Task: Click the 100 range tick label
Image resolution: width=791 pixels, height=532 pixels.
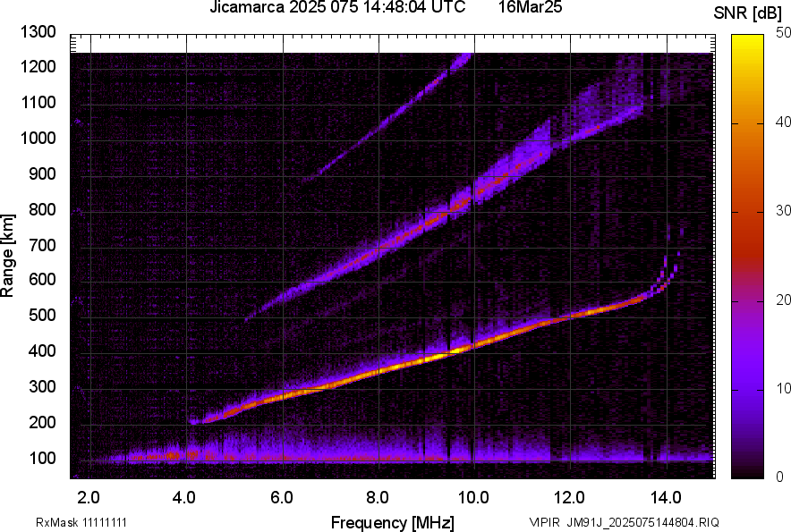Action: pyautogui.click(x=42, y=458)
